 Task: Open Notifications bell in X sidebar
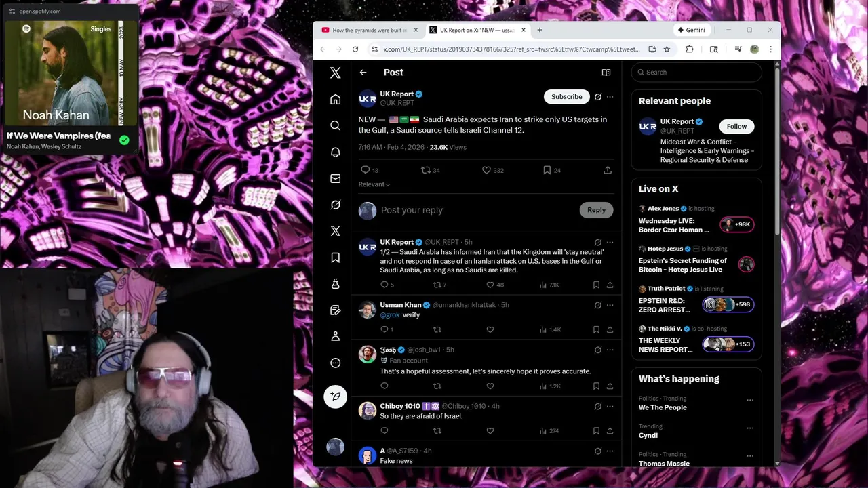335,152
